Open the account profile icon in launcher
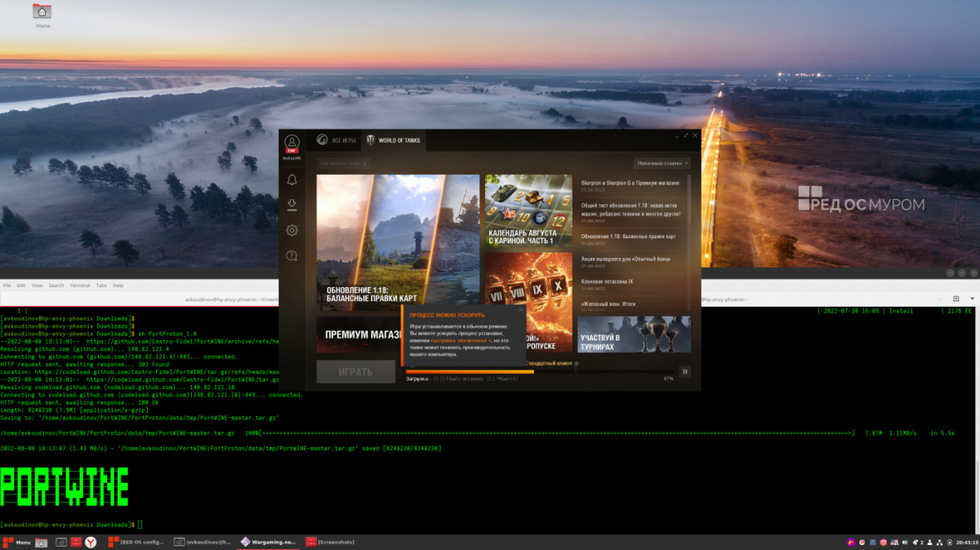The width and height of the screenshot is (980, 550). tap(292, 144)
